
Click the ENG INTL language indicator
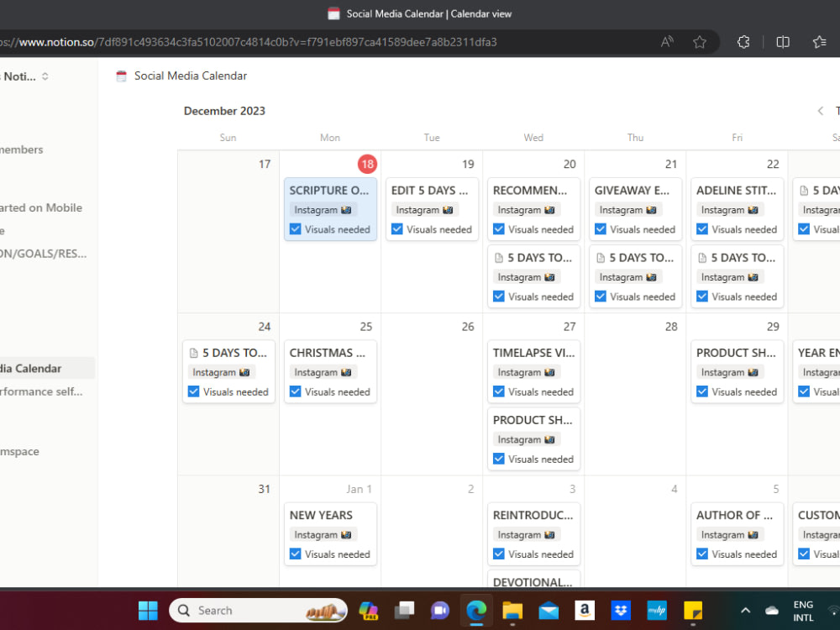[x=803, y=611]
